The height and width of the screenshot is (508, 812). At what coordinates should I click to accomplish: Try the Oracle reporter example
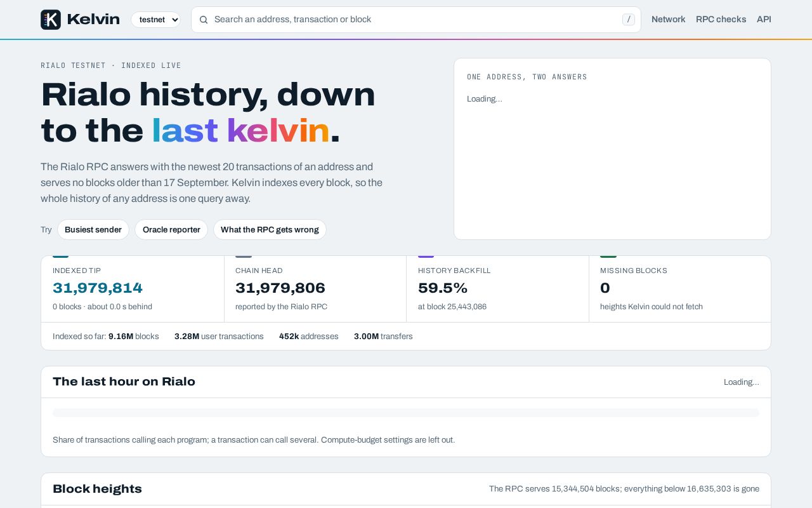[x=171, y=230]
